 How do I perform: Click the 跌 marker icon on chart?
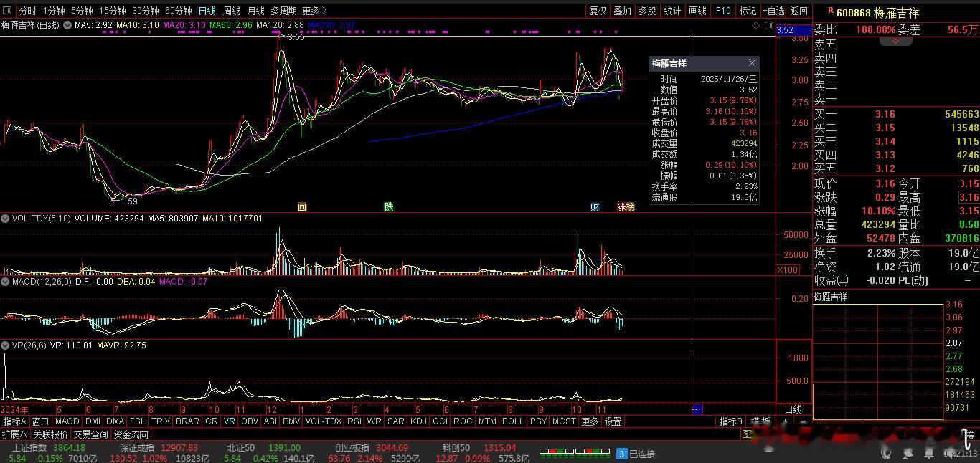tap(388, 207)
